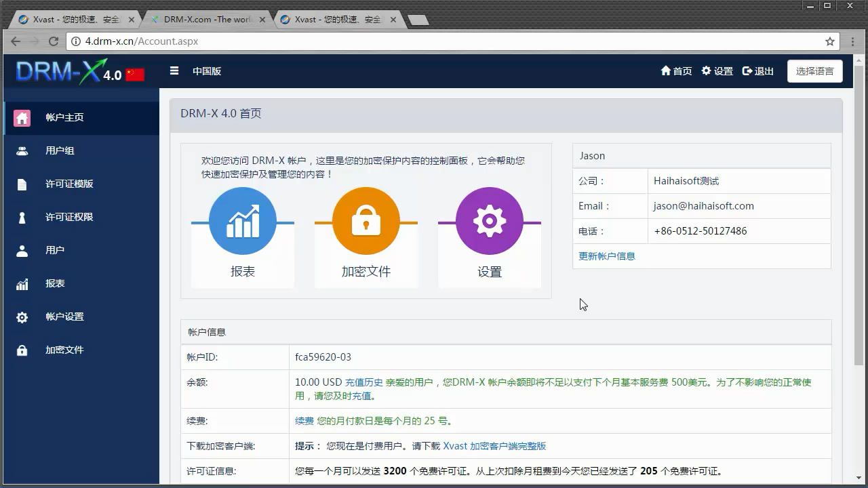
Task: Click the blue 报表 chart icon
Action: (x=243, y=221)
